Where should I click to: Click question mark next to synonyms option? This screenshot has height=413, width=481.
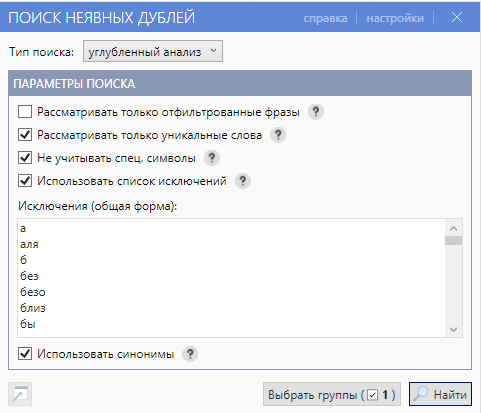click(x=190, y=354)
